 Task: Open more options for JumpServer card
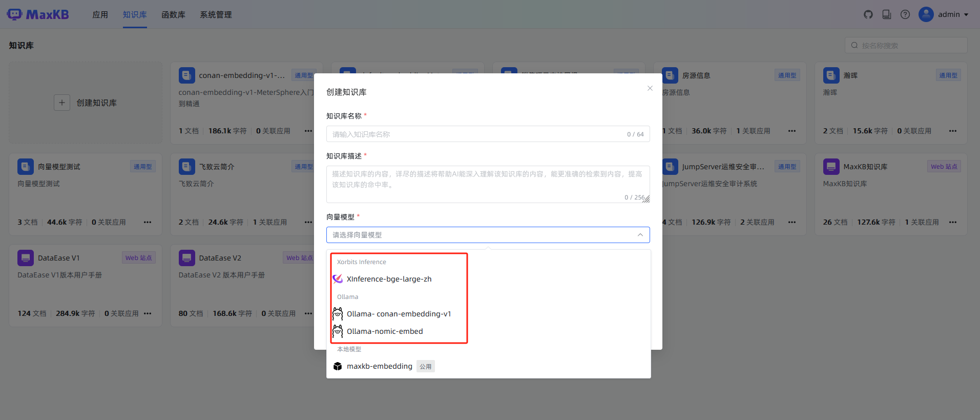(x=792, y=222)
